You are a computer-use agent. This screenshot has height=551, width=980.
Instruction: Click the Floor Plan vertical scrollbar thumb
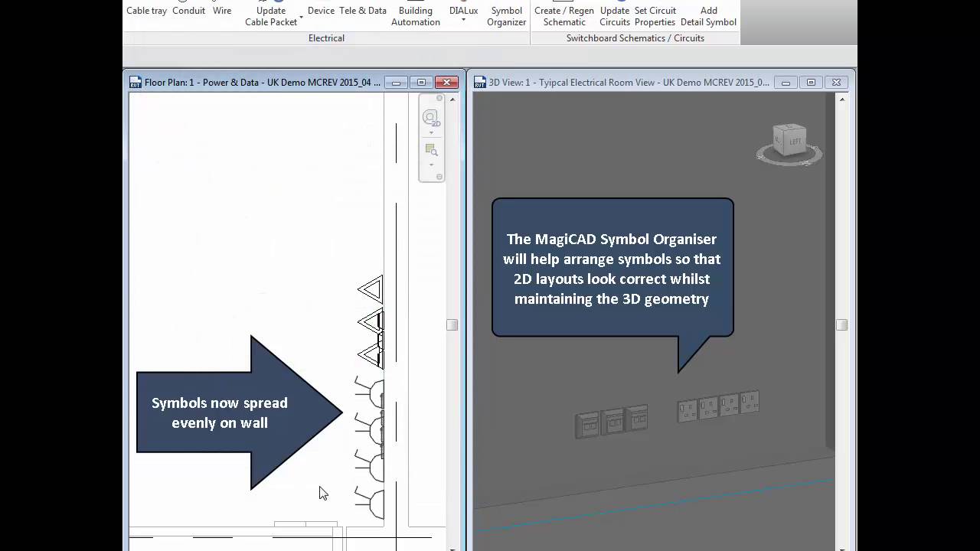pyautogui.click(x=452, y=325)
